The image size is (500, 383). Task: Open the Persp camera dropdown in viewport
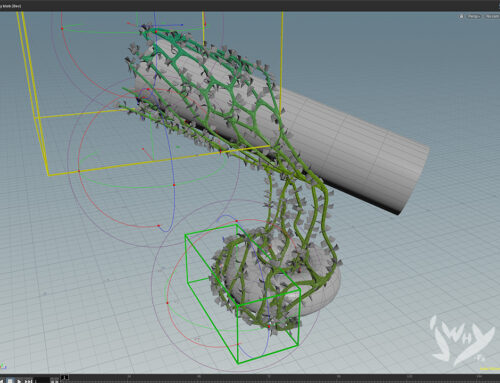pos(474,16)
